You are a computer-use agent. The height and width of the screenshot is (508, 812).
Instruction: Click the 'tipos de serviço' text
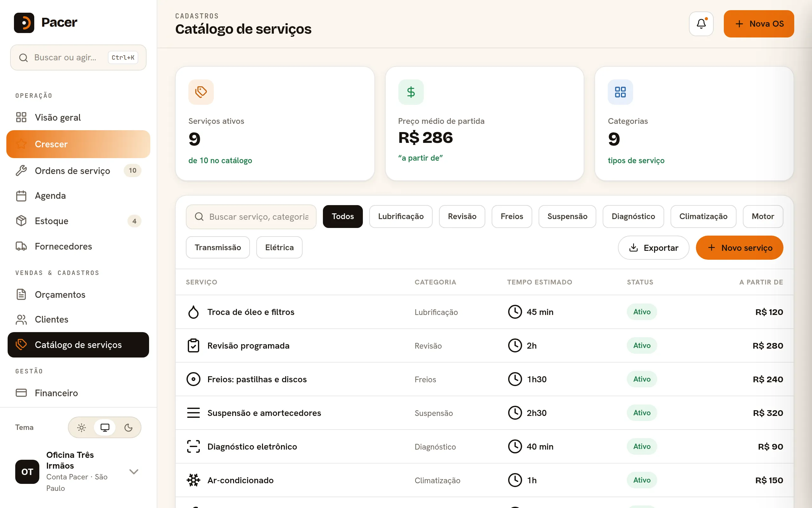click(x=636, y=160)
